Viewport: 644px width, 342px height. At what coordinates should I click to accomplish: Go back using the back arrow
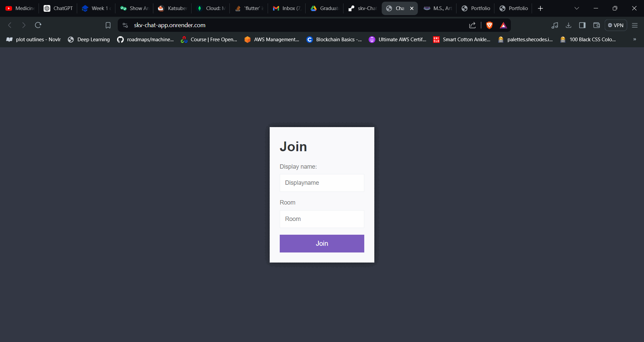click(x=10, y=25)
